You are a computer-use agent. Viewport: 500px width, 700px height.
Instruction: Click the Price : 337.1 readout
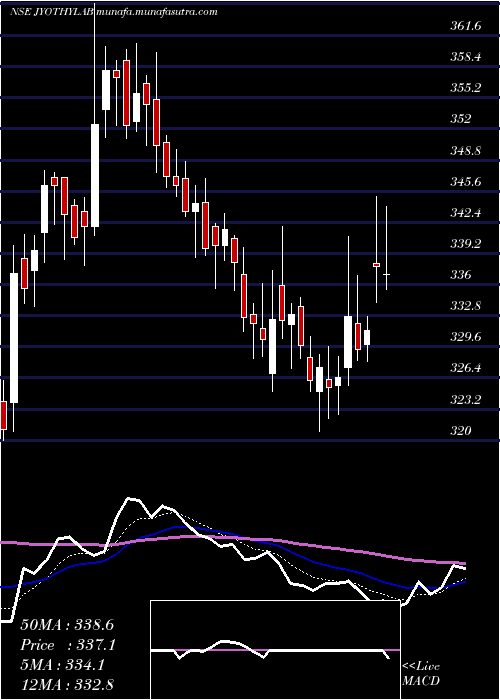tap(69, 645)
